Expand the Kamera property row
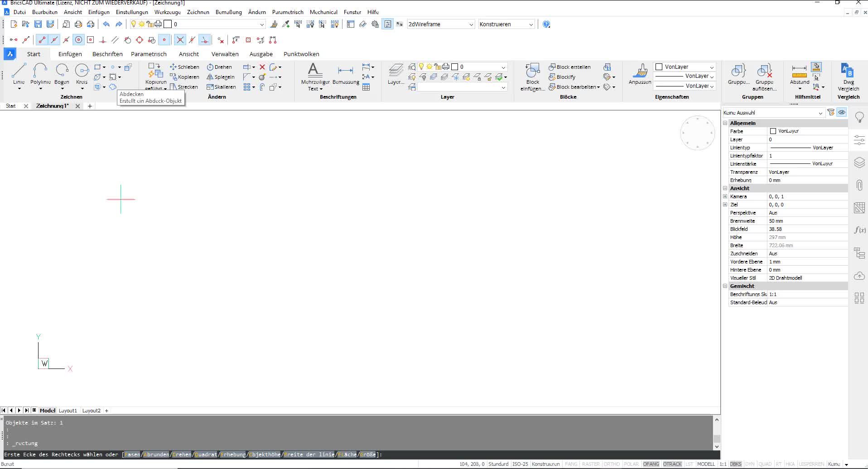Image resolution: width=868 pixels, height=469 pixels. (725, 196)
